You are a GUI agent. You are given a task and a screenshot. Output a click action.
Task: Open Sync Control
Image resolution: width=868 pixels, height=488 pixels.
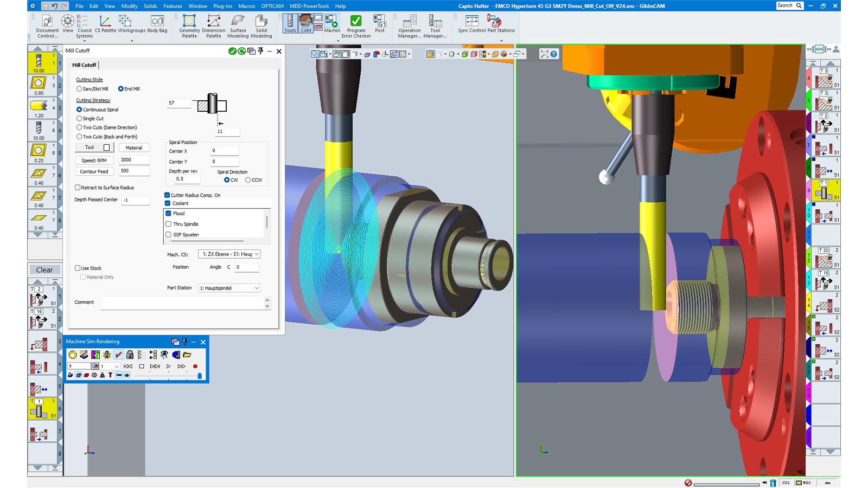pyautogui.click(x=472, y=24)
